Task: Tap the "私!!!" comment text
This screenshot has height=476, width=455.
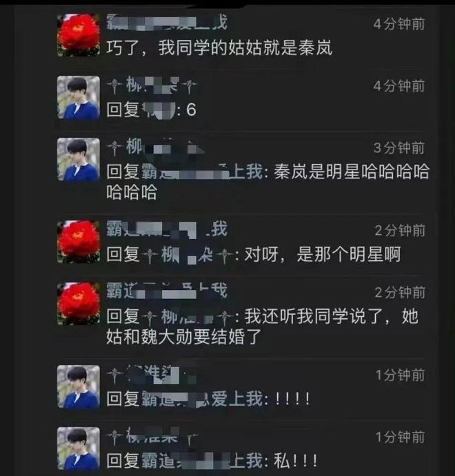Action: [296, 461]
